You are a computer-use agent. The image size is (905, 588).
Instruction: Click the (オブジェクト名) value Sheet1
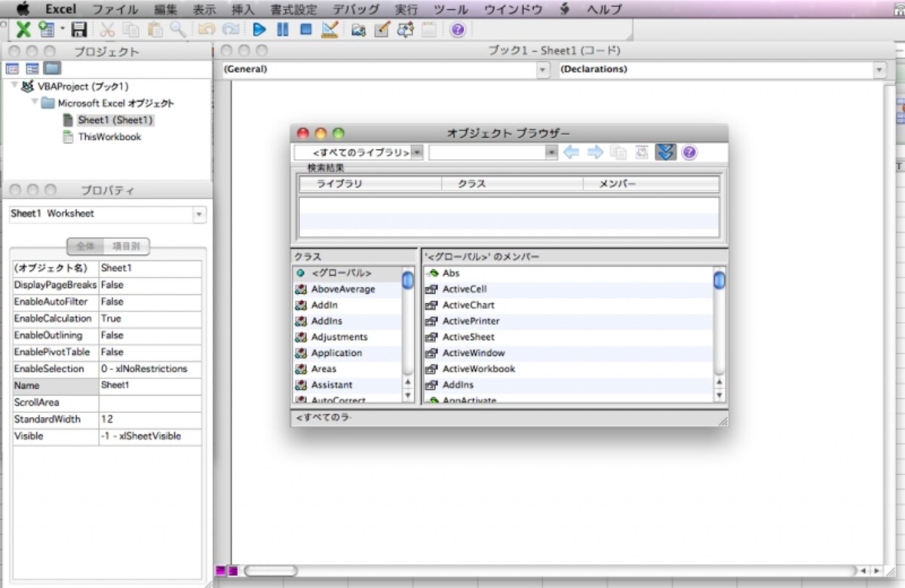150,268
